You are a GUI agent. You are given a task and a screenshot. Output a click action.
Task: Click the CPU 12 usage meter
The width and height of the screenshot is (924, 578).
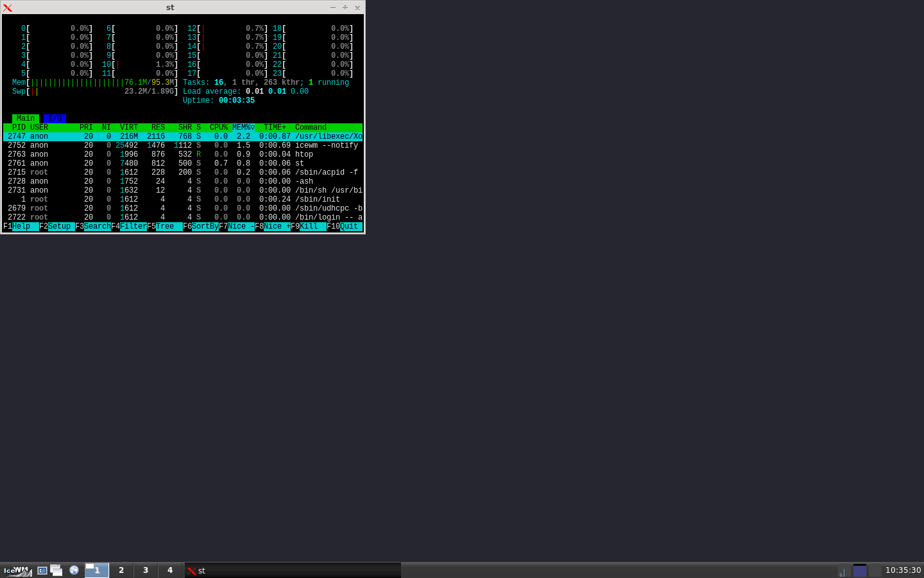pyautogui.click(x=228, y=29)
